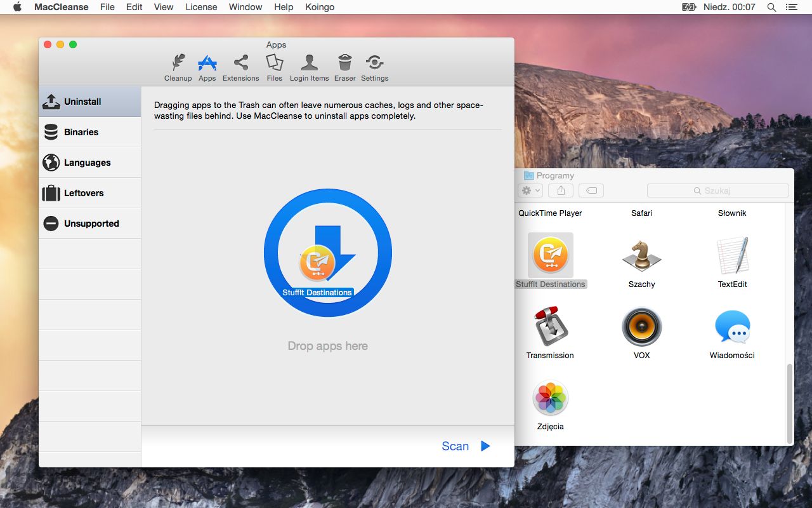This screenshot has width=812, height=508.
Task: Select Unsupported in the sidebar
Action: [89, 224]
